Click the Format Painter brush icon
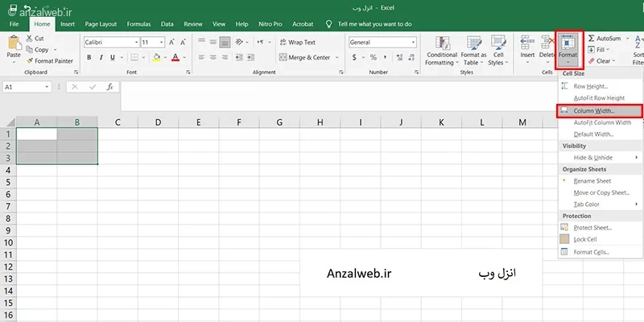Viewport: 644px width, 322px height. 30,61
